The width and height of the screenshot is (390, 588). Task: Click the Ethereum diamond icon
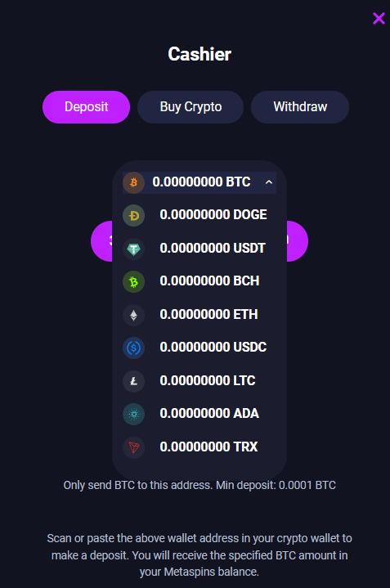tap(133, 315)
